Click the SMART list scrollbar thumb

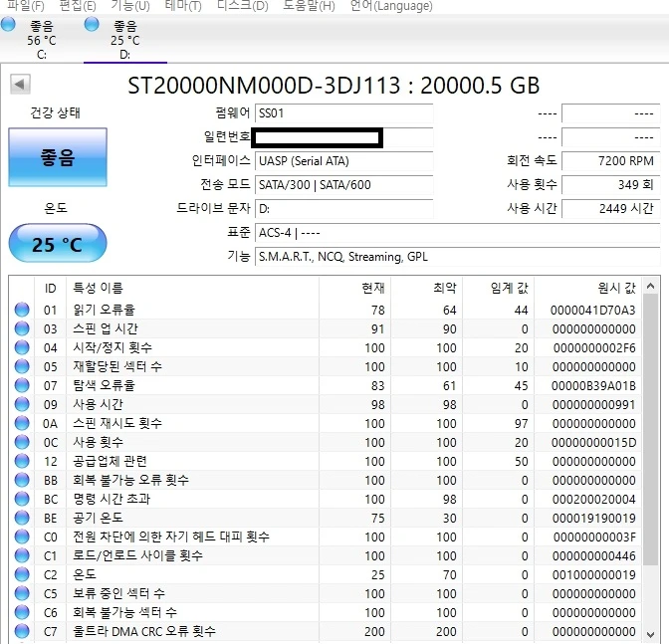pyautogui.click(x=651, y=430)
